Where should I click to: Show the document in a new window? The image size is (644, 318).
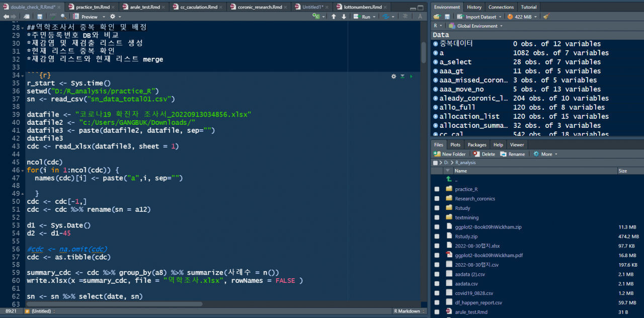(26, 17)
